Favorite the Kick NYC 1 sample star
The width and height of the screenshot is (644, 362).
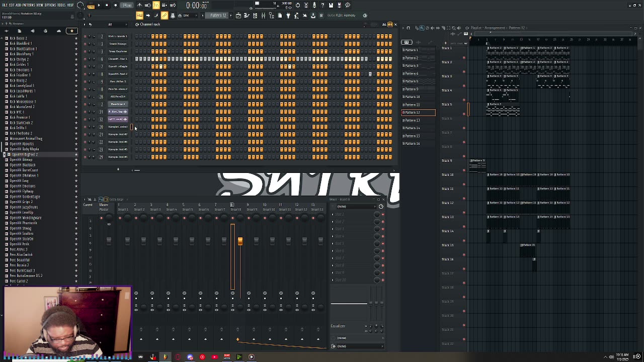76,112
